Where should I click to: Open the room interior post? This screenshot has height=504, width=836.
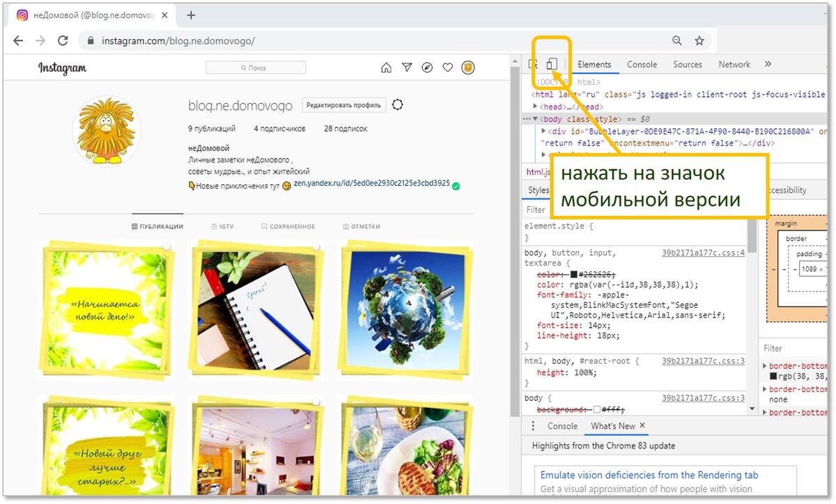(254, 446)
